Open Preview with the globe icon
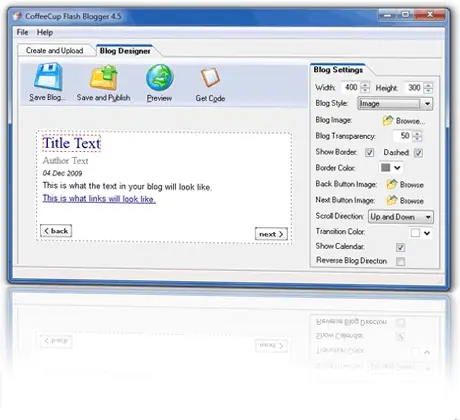The image size is (460, 420). coord(160,78)
